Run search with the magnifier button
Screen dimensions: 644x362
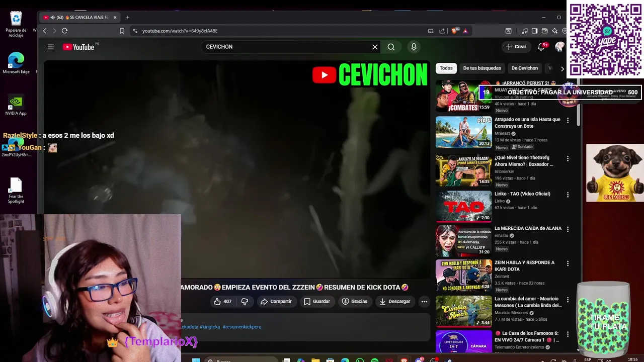(391, 47)
